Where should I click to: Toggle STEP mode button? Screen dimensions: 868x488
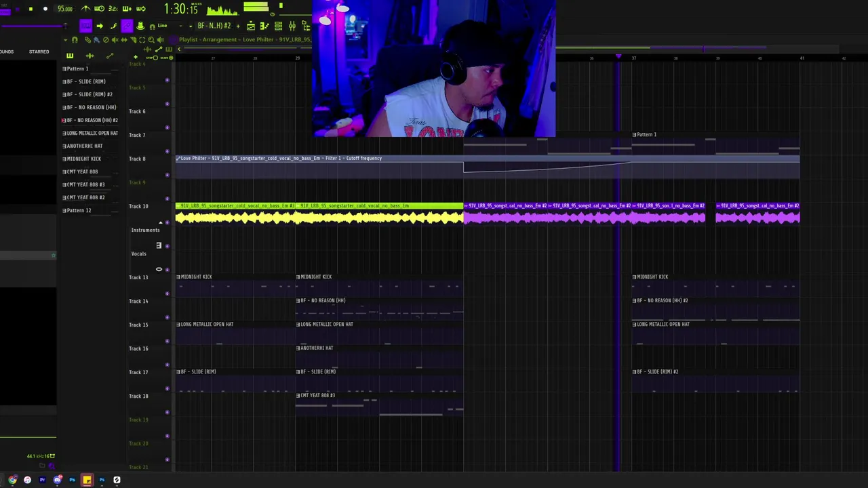(153, 58)
